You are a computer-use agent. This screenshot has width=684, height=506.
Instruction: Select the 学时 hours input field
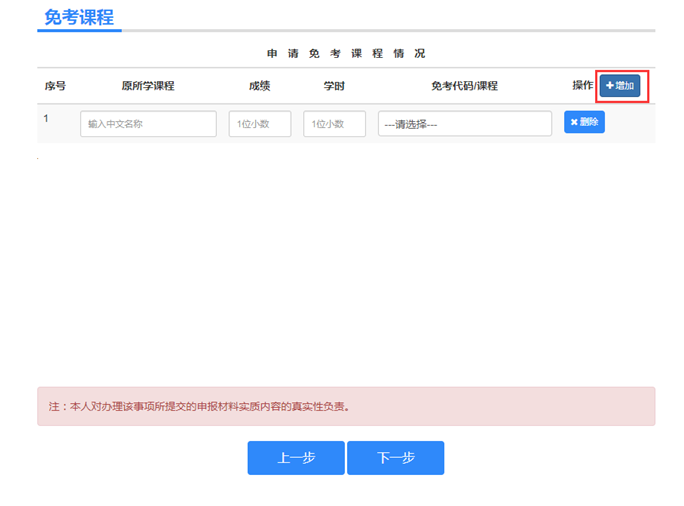click(x=334, y=124)
